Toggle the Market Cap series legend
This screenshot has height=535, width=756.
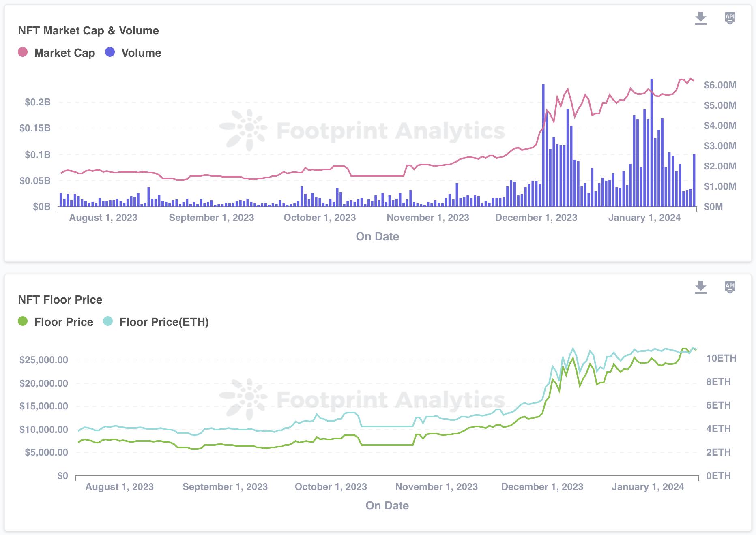[64, 53]
